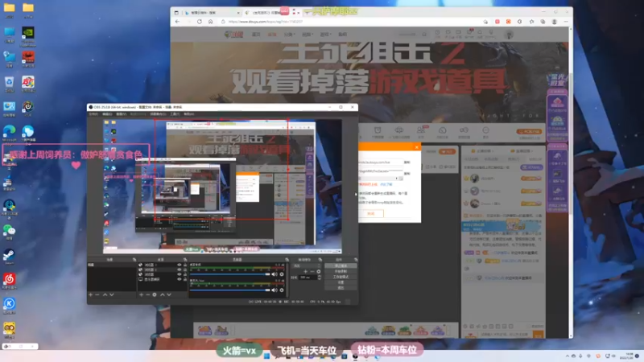
Task: Open transition properties gear icon
Action: (x=319, y=271)
